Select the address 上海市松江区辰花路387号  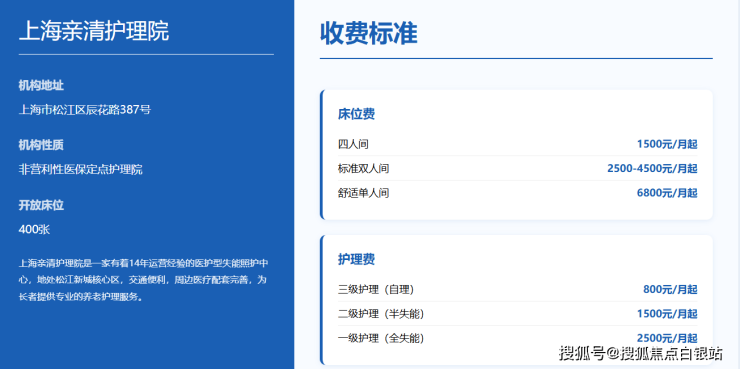85,110
